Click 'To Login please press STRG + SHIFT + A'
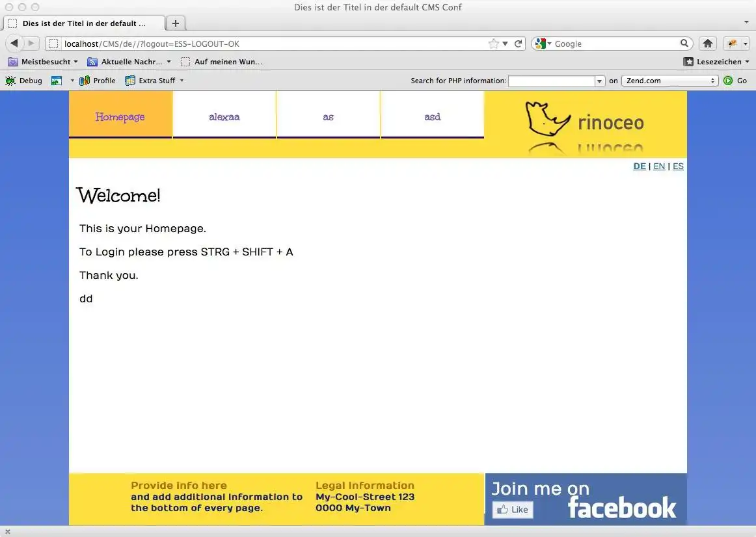The width and height of the screenshot is (756, 537). click(x=186, y=252)
